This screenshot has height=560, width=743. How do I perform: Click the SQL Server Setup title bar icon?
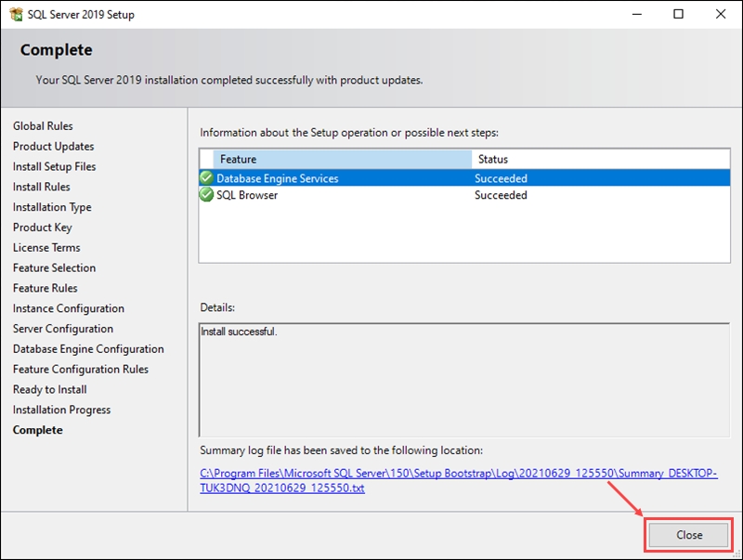(x=16, y=14)
